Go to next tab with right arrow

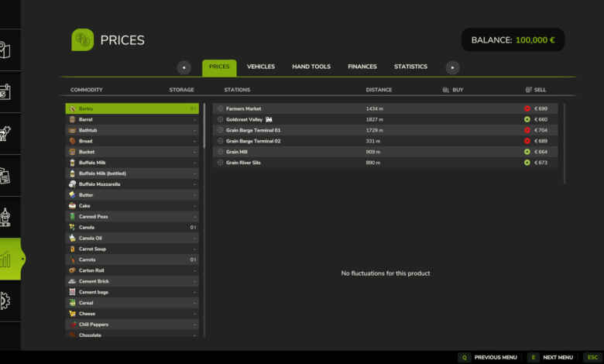452,67
